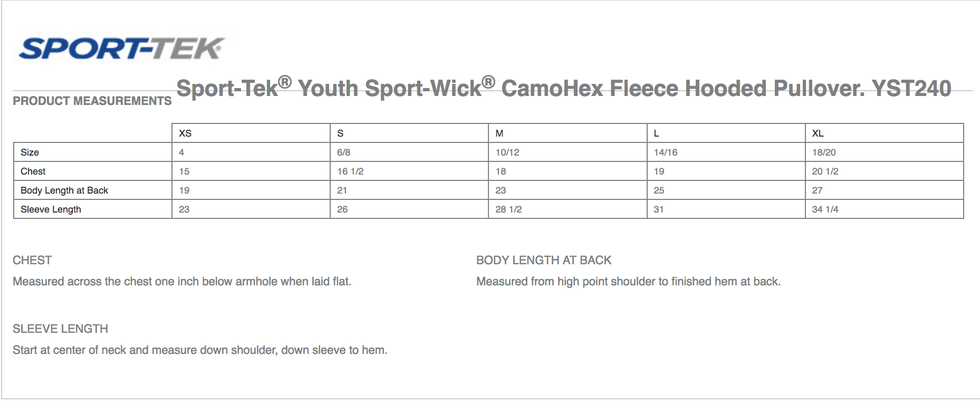The width and height of the screenshot is (980, 403).
Task: Click the Sport-Tek logo
Action: coord(122,49)
